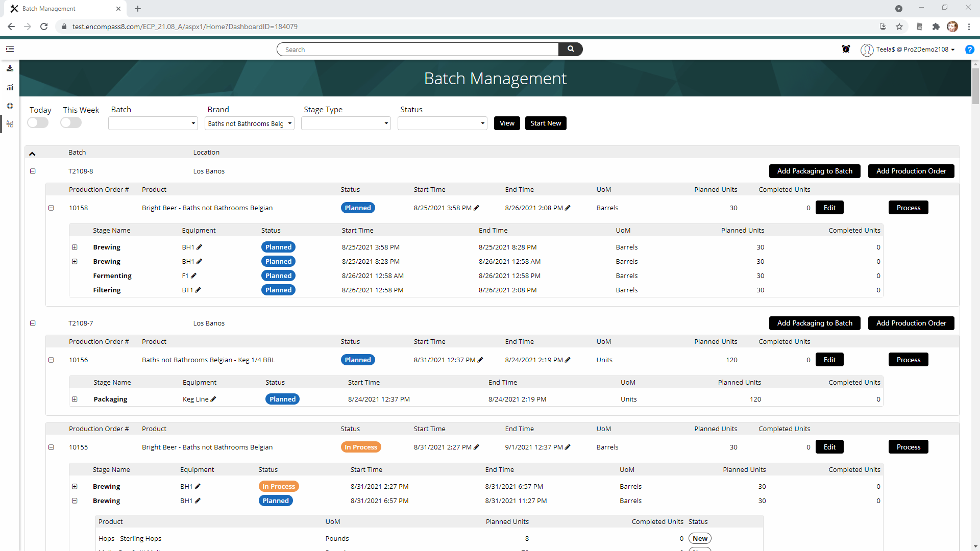Click the alarm clock notifications icon

coord(846,49)
